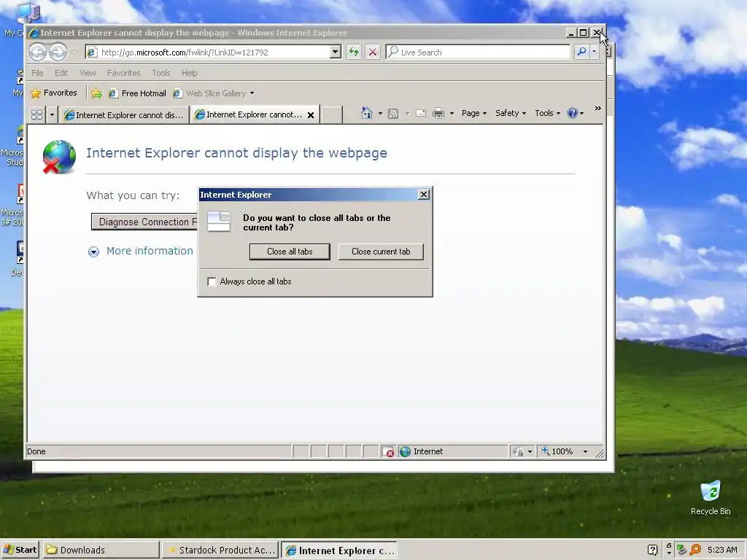The width and height of the screenshot is (747, 560).
Task: Click the Close current tab button
Action: pos(381,252)
